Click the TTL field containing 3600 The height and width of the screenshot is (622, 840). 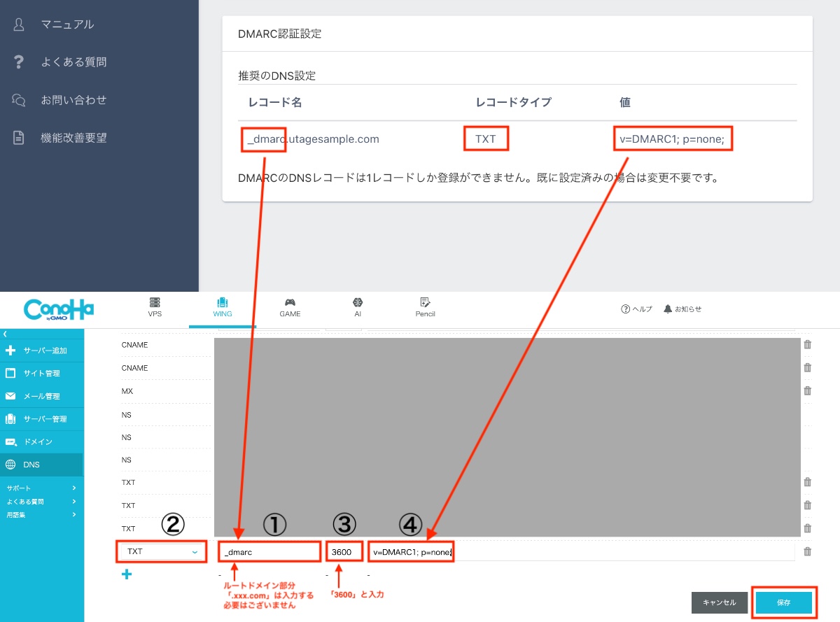(x=344, y=552)
